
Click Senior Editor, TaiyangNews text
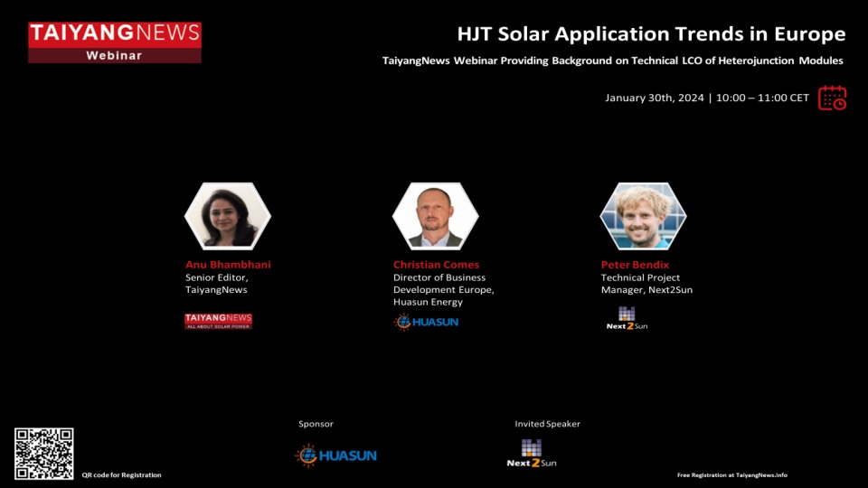216,283
